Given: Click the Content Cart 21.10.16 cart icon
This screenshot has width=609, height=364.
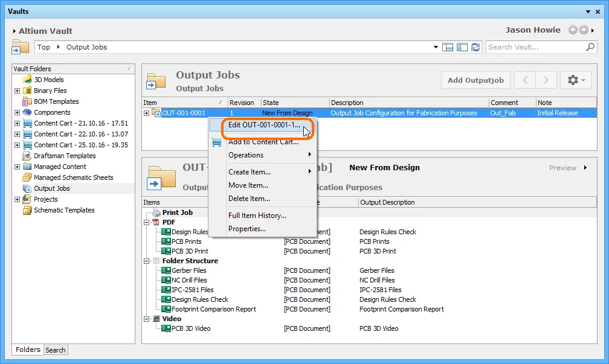Looking at the screenshot, I should 27,123.
